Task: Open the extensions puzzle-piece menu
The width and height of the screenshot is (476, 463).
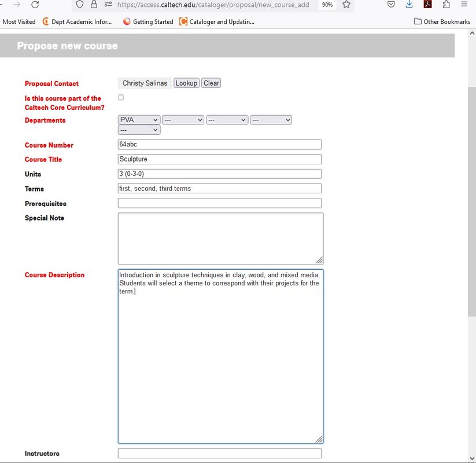Action: [446, 5]
